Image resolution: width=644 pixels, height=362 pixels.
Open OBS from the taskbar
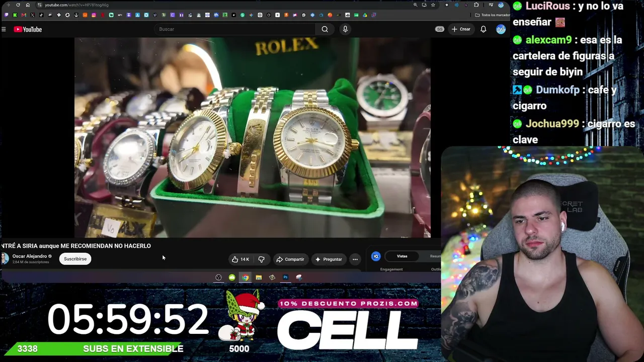coord(218,278)
